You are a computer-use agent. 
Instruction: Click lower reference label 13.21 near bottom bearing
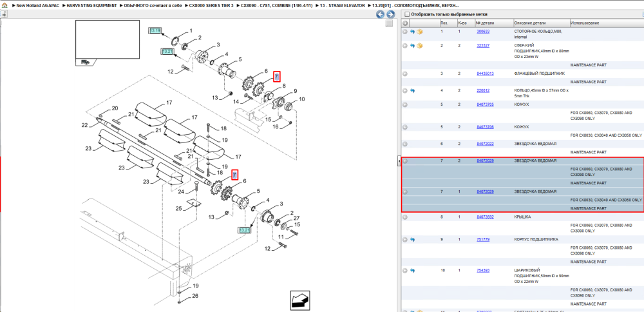point(244,230)
